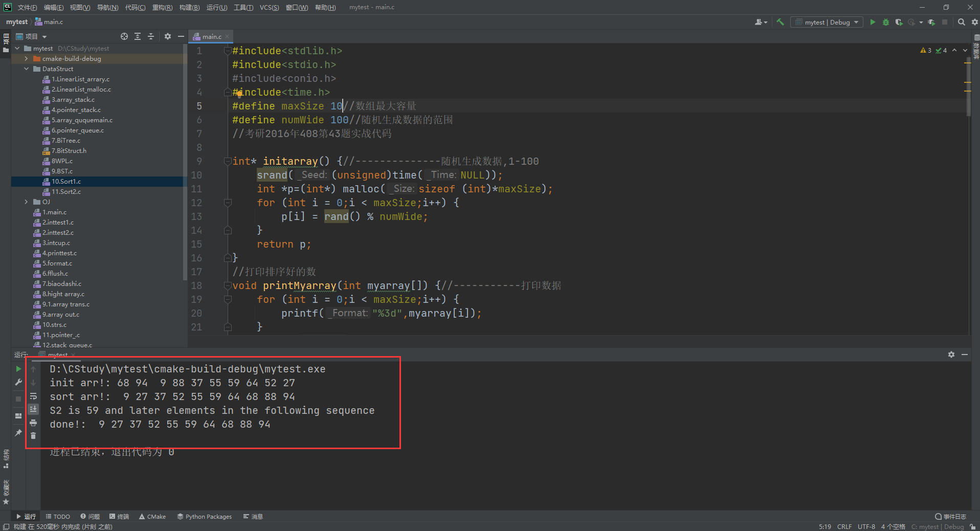The image size is (980, 531).
Task: Clear console with trash icon
Action: (33, 435)
